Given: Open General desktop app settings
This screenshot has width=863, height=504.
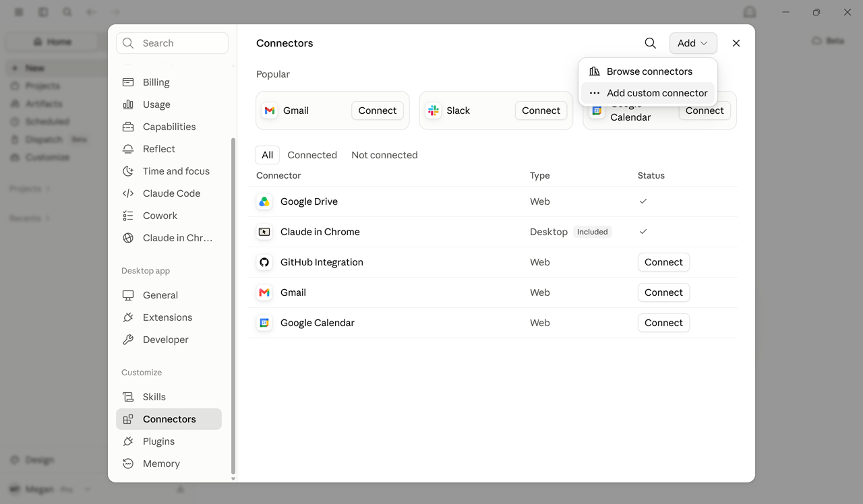Looking at the screenshot, I should pos(169,295).
